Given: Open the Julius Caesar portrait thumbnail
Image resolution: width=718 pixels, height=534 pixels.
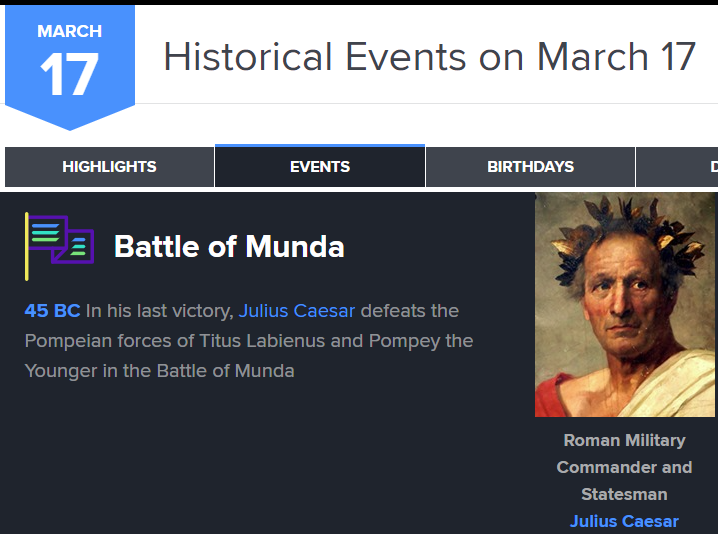Looking at the screenshot, I should 625,305.
